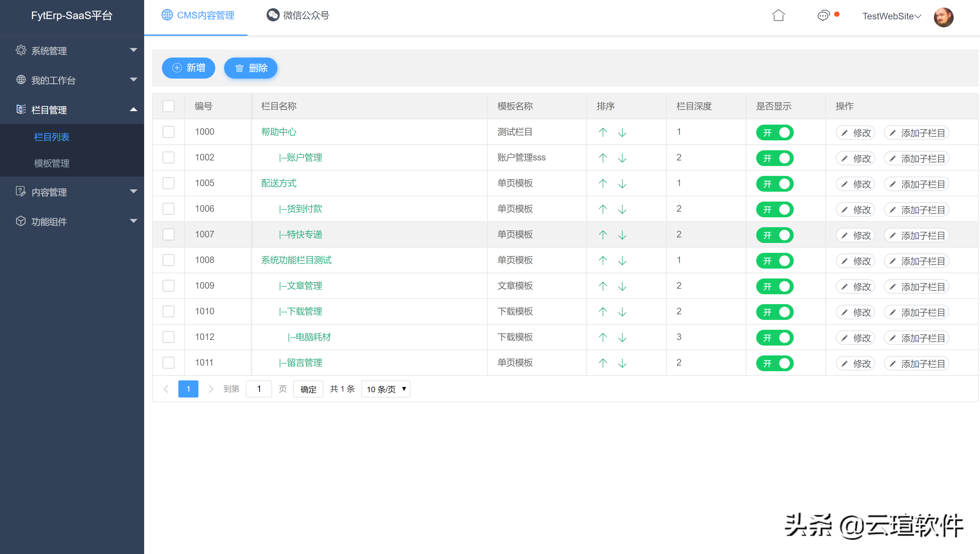Click 添加子栏目 for 文章管理 row
Image resolution: width=980 pixels, height=554 pixels.
tap(916, 286)
